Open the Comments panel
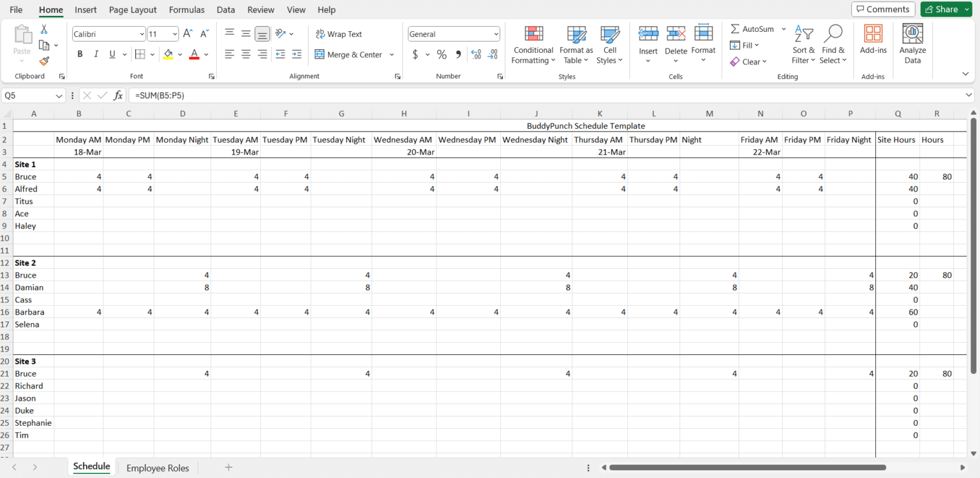980x478 pixels. click(883, 9)
